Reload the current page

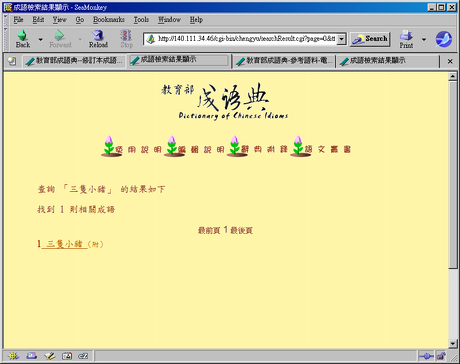98,39
